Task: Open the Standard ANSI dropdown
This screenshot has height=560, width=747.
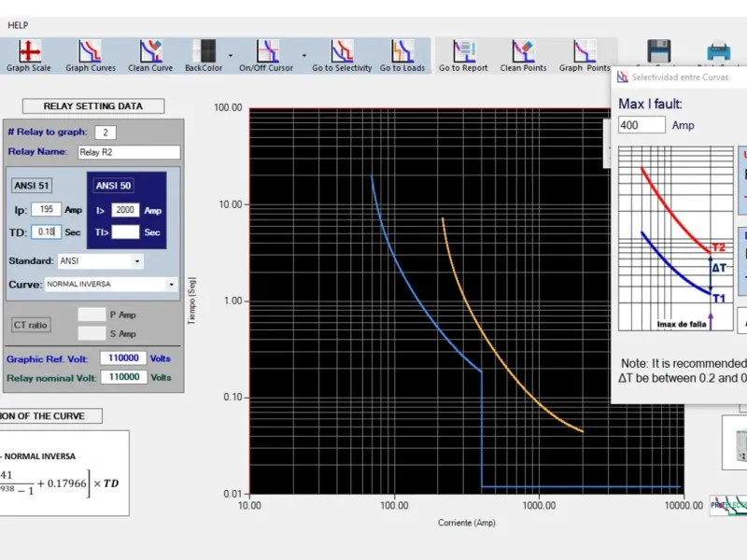Action: (137, 261)
